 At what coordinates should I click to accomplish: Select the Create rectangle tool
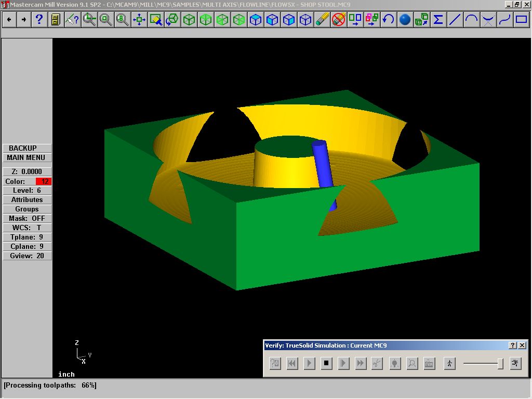(521, 20)
